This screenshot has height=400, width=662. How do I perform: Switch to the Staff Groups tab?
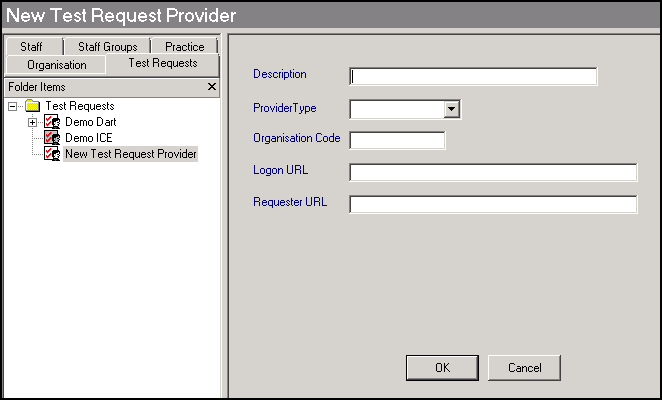108,46
